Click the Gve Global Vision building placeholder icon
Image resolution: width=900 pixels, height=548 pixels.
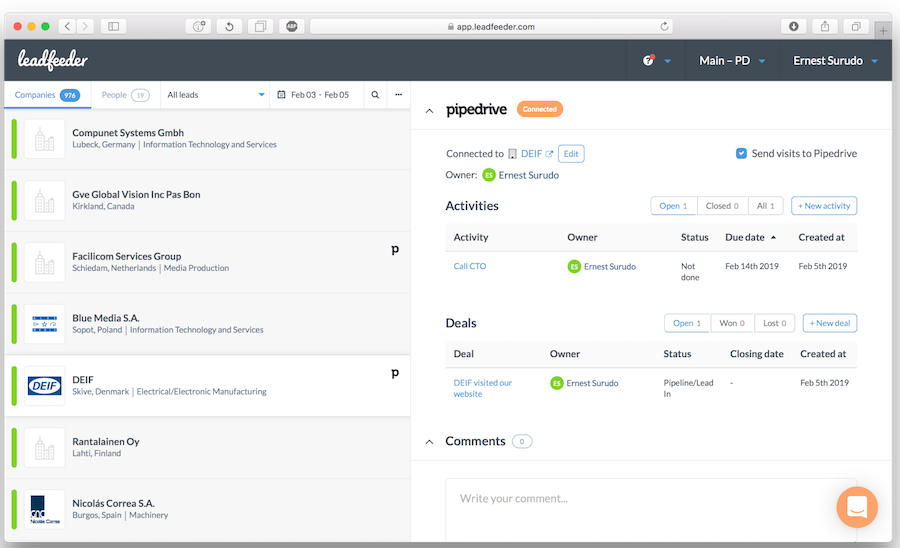click(x=44, y=201)
